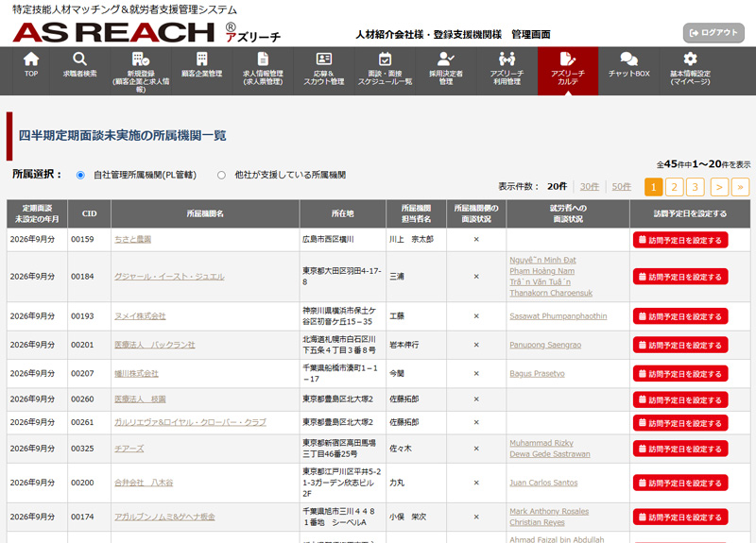Select 自社管理所属機関(PL管轄) radio button
756x543 pixels.
click(x=80, y=175)
